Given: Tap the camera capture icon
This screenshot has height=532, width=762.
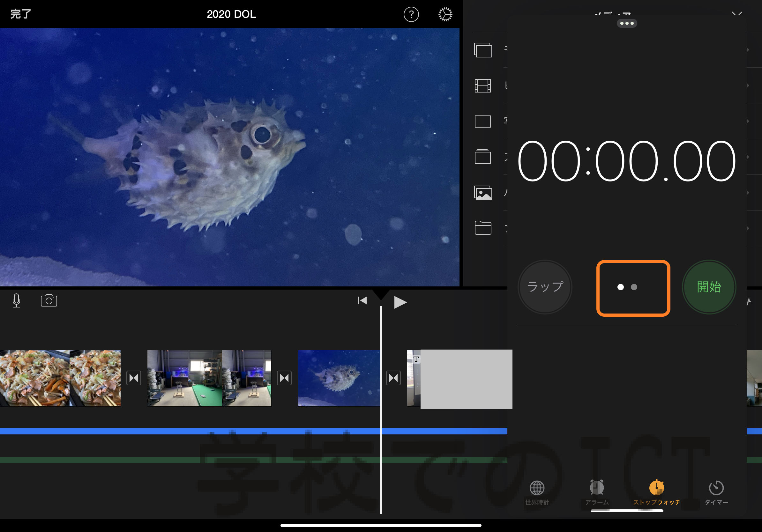Looking at the screenshot, I should pyautogui.click(x=49, y=300).
